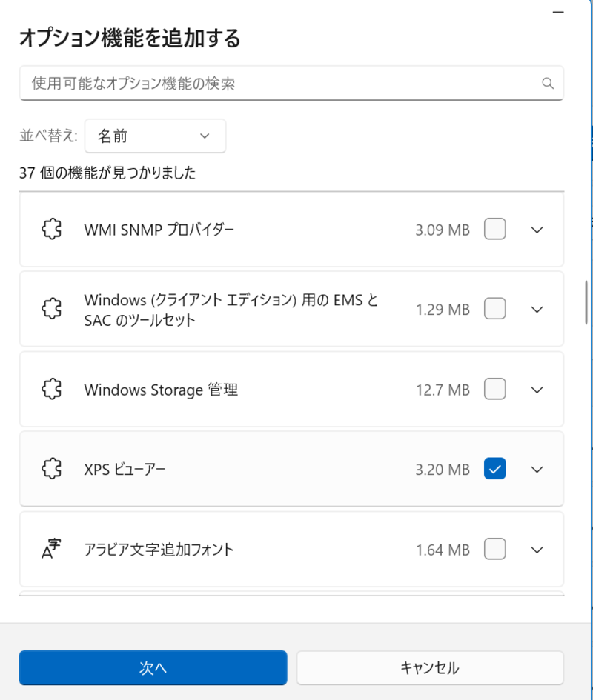This screenshot has width=593, height=700.
Task: Click the WMI SNMP provider puzzle icon
Action: 51,230
